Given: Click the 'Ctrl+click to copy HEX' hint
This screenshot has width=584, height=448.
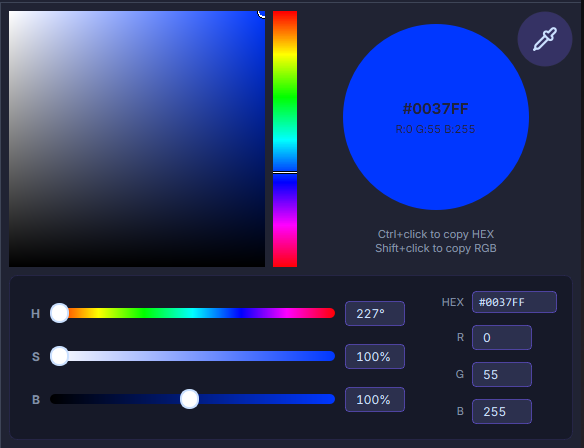Looking at the screenshot, I should [x=436, y=234].
